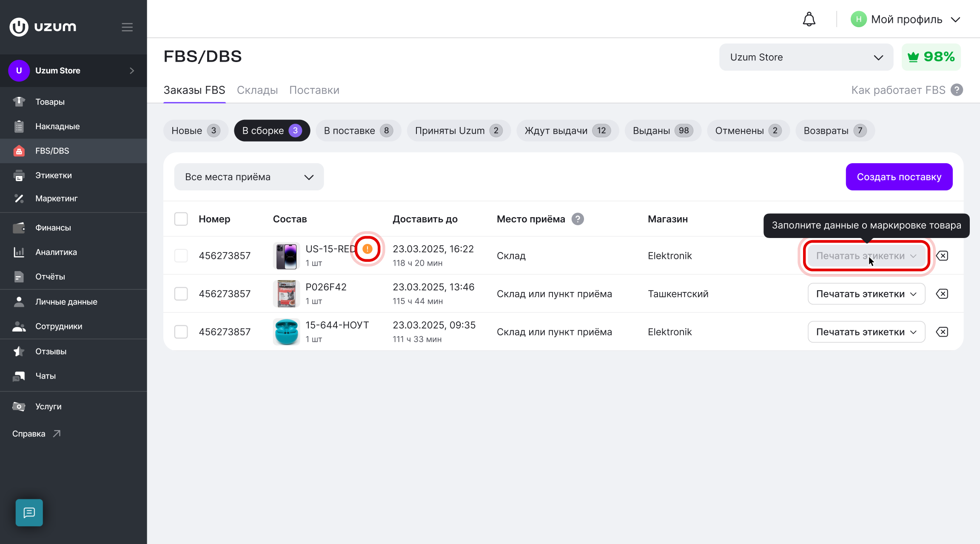Tick the select-all header checkbox
Screen dimensions: 980x544
pyautogui.click(x=181, y=219)
